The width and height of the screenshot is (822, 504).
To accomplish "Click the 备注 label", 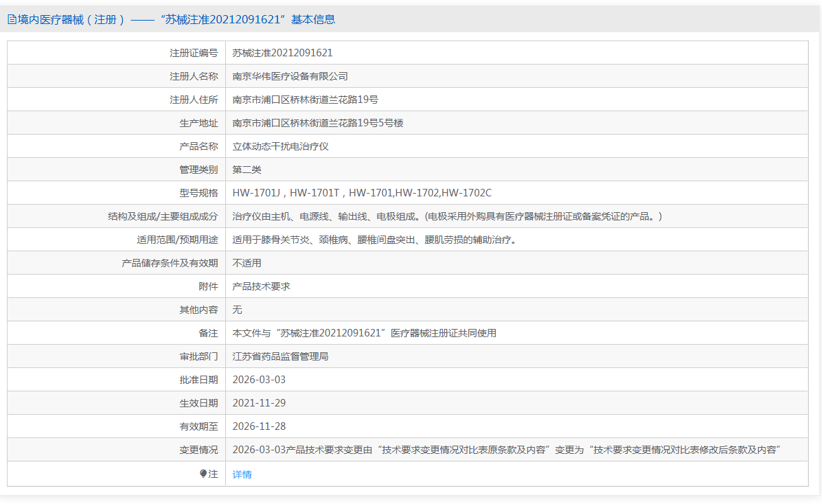I will click(x=208, y=333).
